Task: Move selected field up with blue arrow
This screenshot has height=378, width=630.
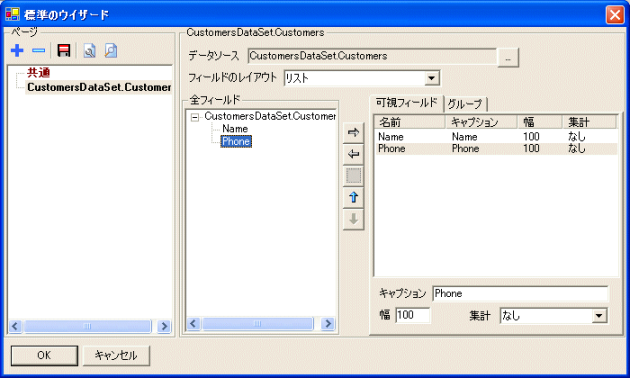Action: pyautogui.click(x=354, y=198)
